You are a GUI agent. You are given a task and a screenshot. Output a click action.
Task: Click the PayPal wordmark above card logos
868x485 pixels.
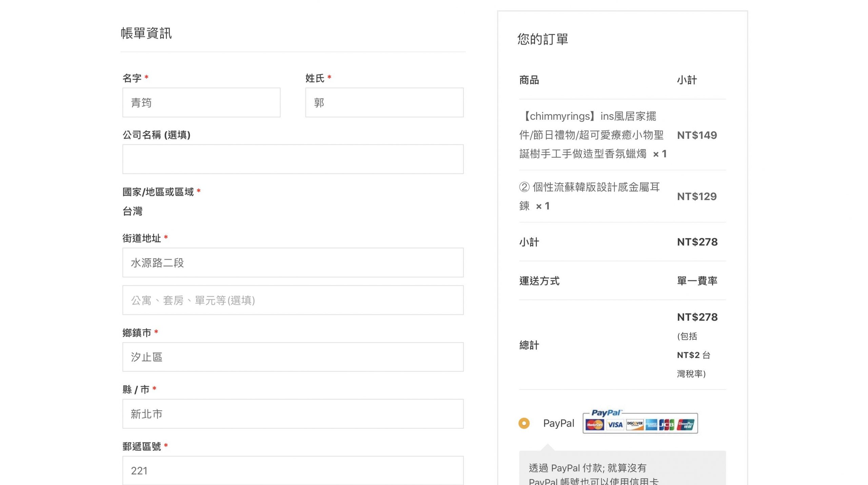click(x=606, y=413)
